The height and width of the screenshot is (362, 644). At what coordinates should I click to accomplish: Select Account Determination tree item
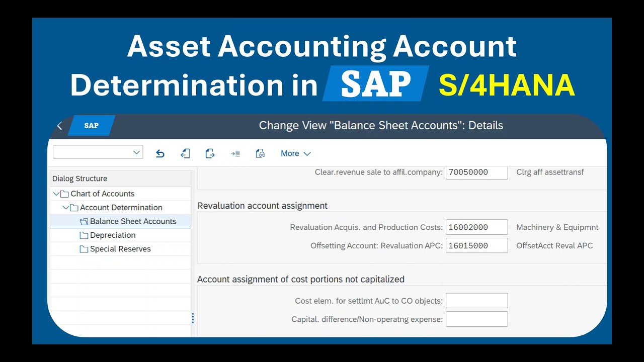pos(121,207)
